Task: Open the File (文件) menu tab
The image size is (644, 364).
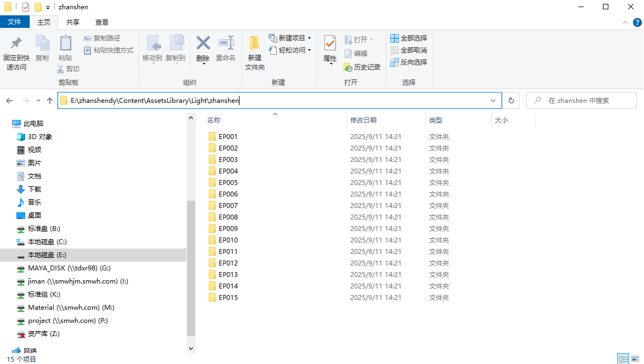Action: click(x=15, y=22)
